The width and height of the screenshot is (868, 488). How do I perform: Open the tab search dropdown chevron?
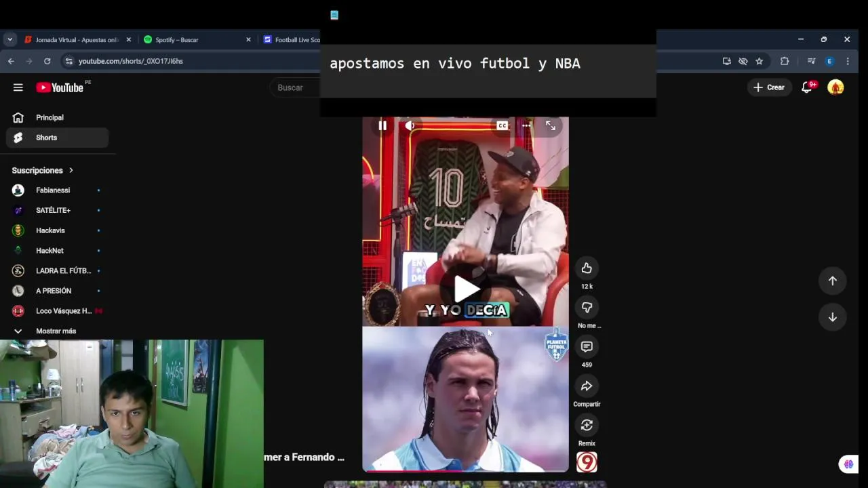tap(9, 40)
